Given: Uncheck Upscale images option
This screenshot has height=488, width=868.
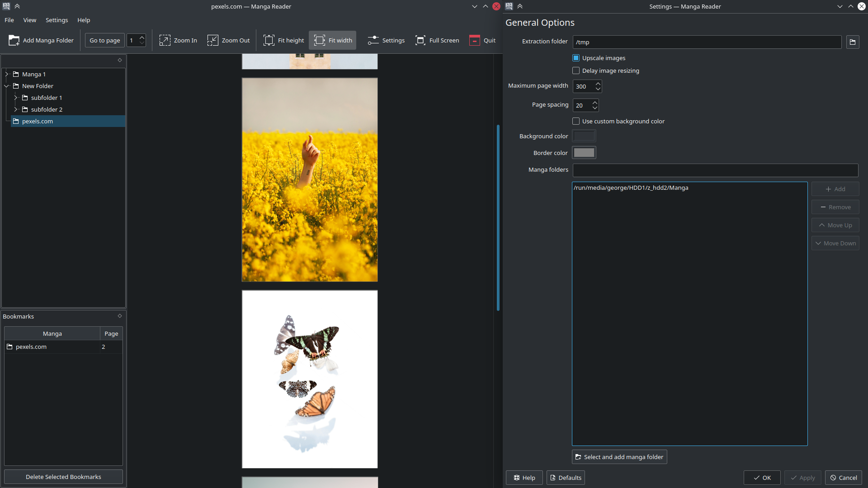Looking at the screenshot, I should (x=576, y=58).
